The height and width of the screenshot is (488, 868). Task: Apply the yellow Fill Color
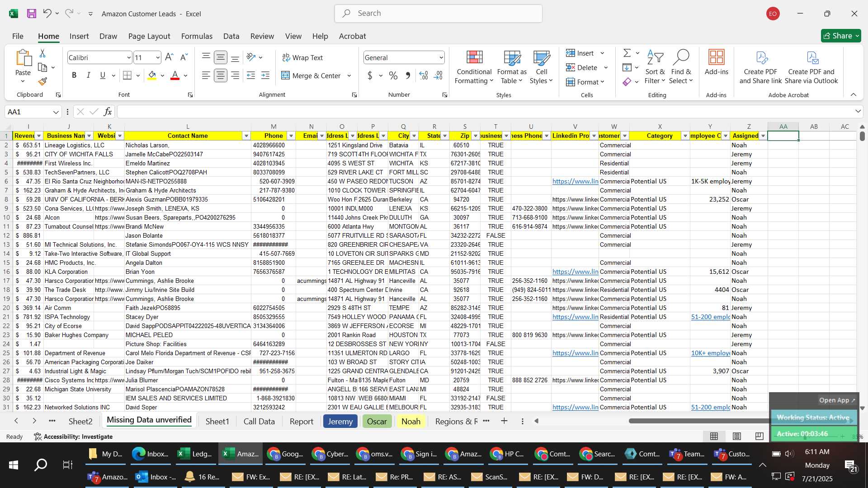point(152,75)
